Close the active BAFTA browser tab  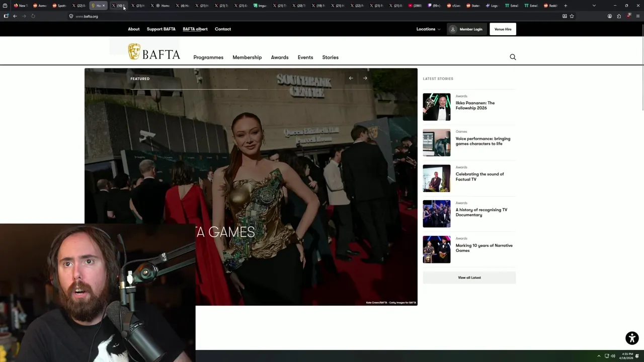pos(104,6)
